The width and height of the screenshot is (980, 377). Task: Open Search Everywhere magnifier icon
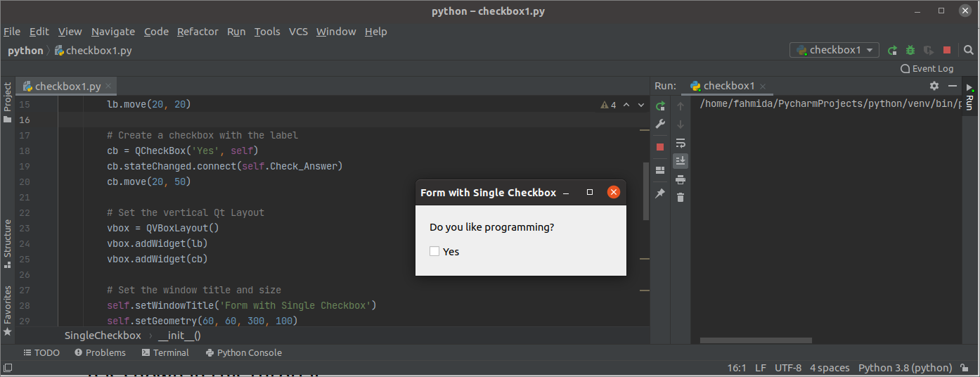(968, 50)
